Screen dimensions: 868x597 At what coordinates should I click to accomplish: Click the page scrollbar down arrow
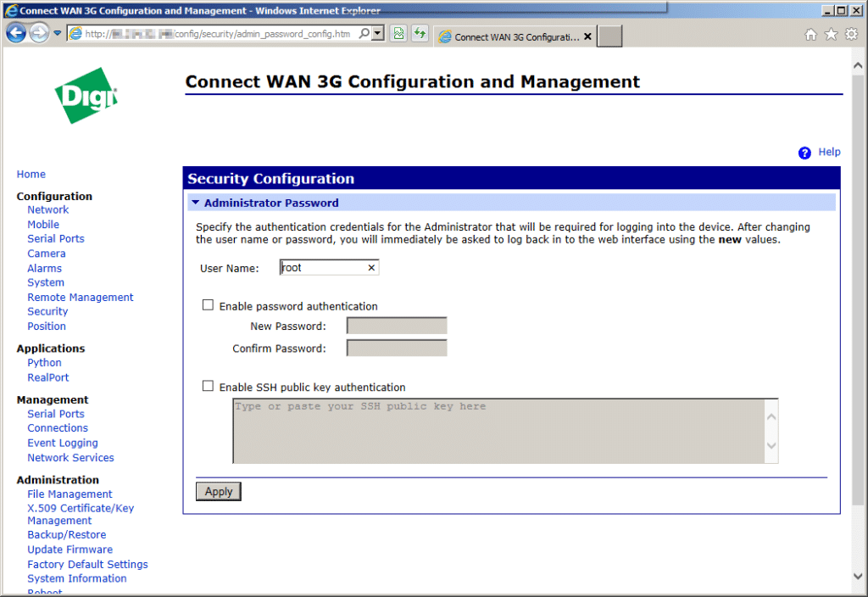858,576
